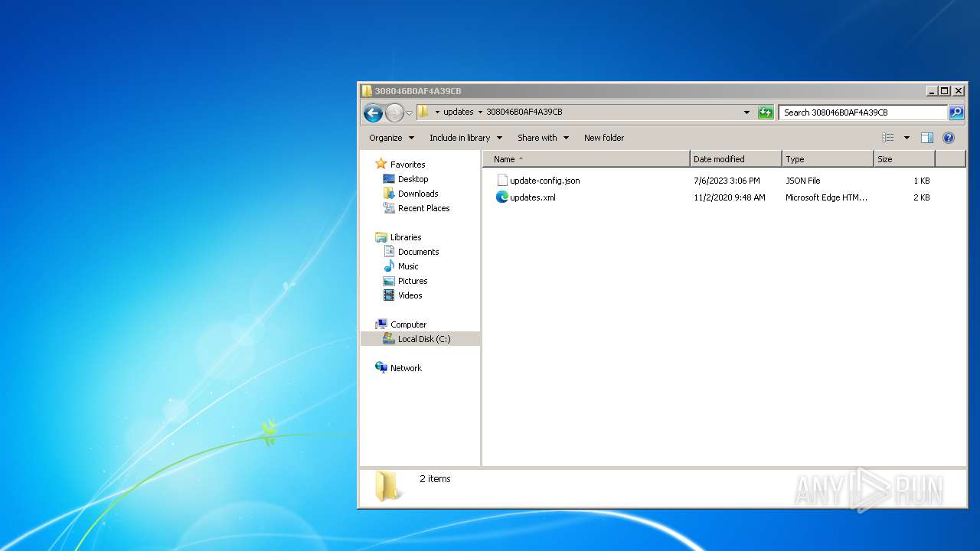Open the Organize dropdown menu
The width and height of the screenshot is (980, 551).
(x=391, y=138)
